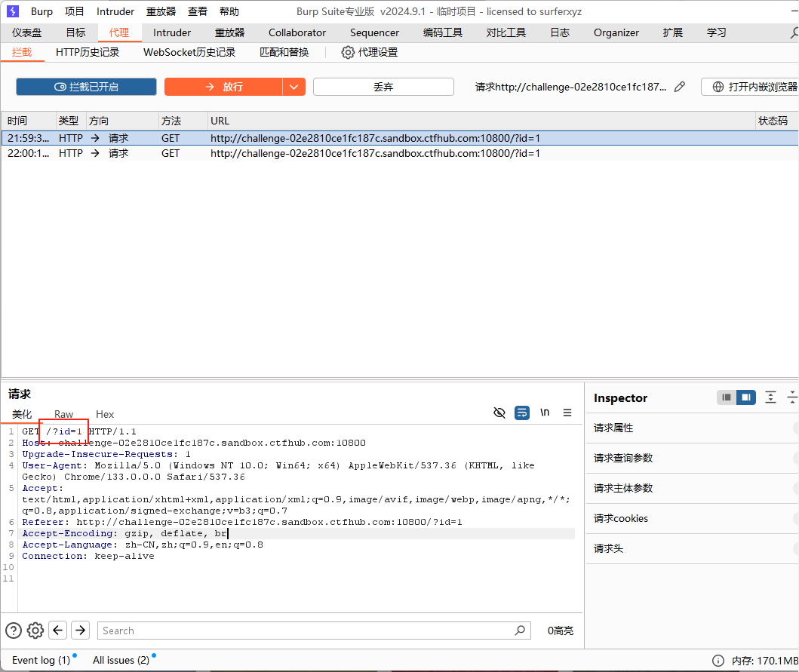The width and height of the screenshot is (799, 672).
Task: Switch to 学习 tab
Action: click(x=717, y=32)
